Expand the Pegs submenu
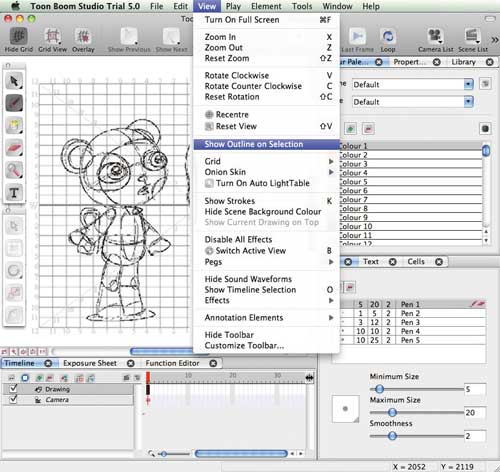500x472 pixels. 266,262
